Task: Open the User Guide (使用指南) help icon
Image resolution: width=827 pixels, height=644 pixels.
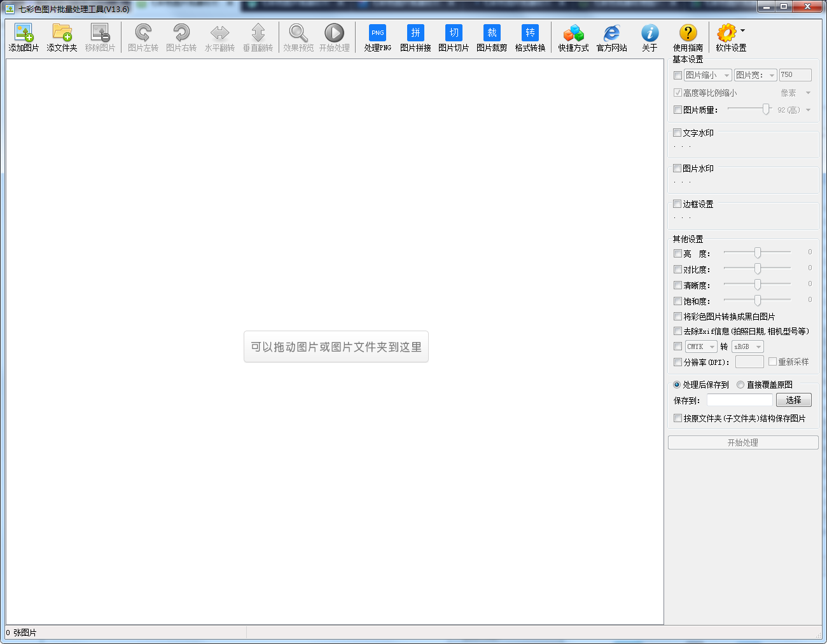Action: pyautogui.click(x=688, y=33)
